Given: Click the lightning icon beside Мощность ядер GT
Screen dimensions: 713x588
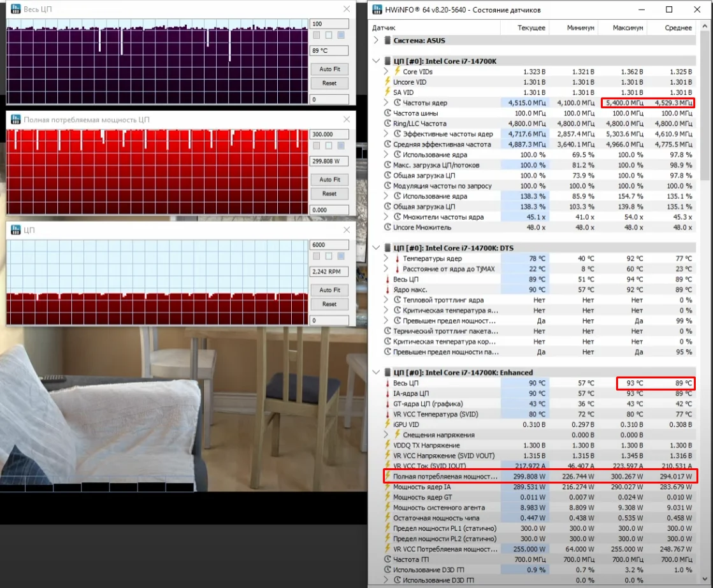Looking at the screenshot, I should [387, 497].
